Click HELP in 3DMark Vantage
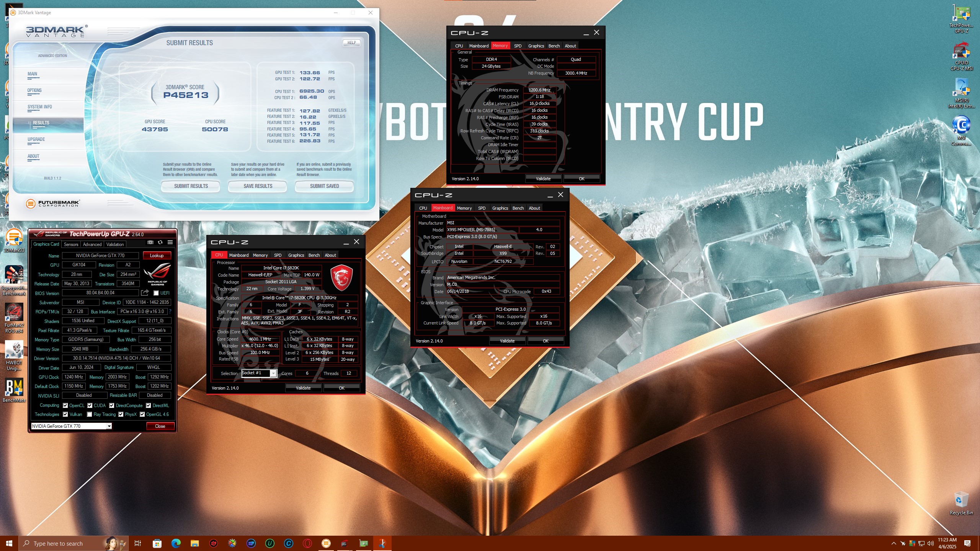The height and width of the screenshot is (551, 980). [x=351, y=43]
